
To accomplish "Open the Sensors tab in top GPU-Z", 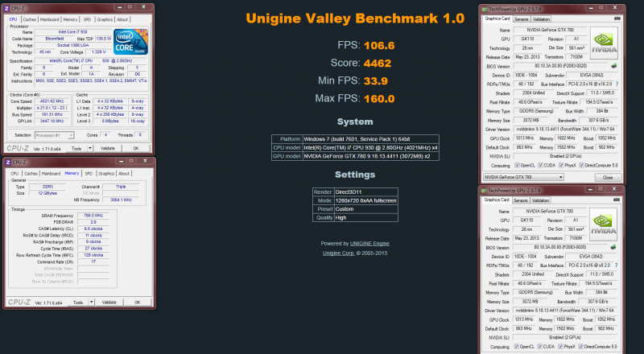I will coord(522,18).
